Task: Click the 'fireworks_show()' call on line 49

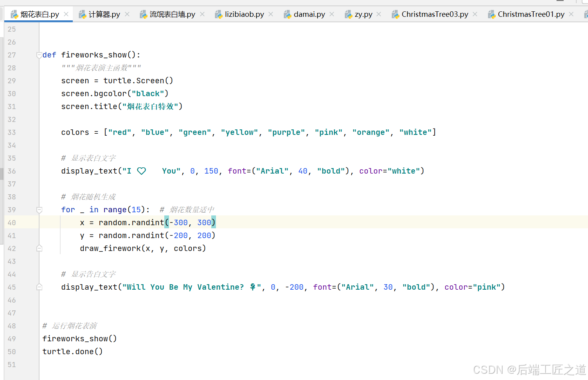Action: coord(79,339)
